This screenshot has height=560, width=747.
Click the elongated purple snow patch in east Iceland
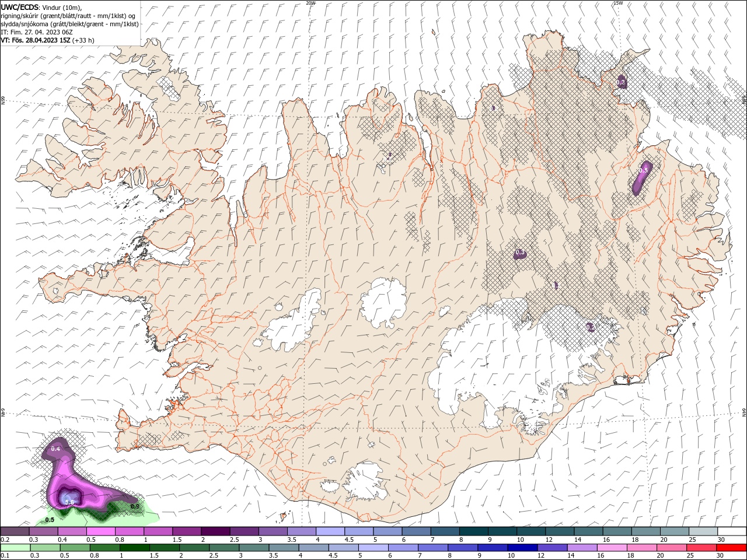[x=642, y=178]
